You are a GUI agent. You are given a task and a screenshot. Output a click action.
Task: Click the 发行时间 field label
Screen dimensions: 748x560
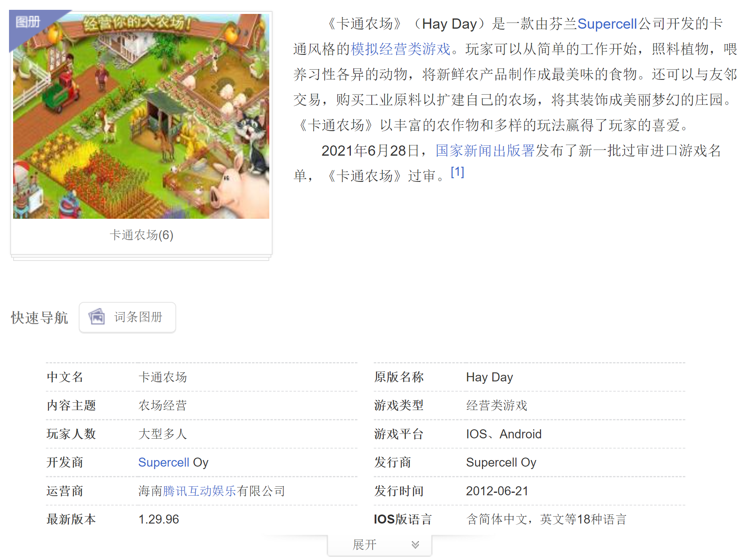[399, 491]
